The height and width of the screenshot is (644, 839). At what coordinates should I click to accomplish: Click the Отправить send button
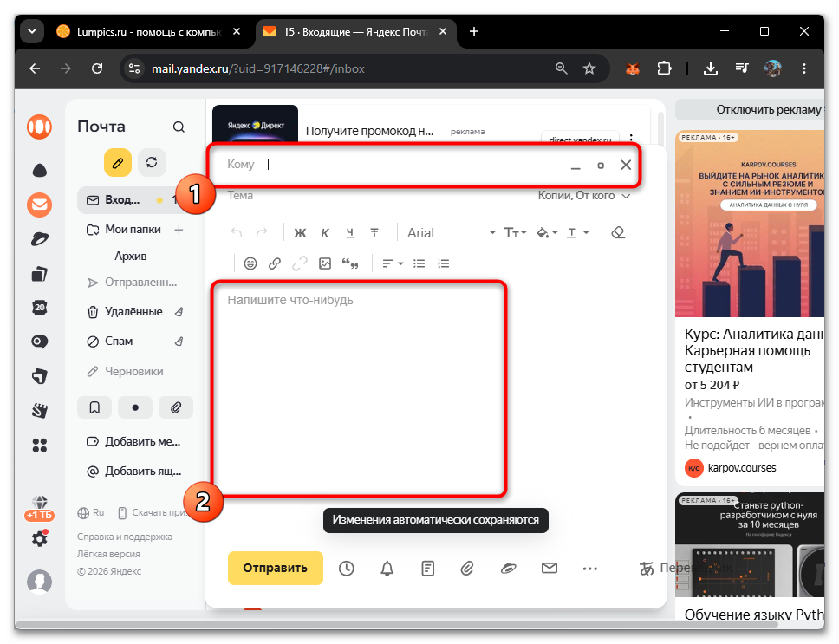point(275,568)
